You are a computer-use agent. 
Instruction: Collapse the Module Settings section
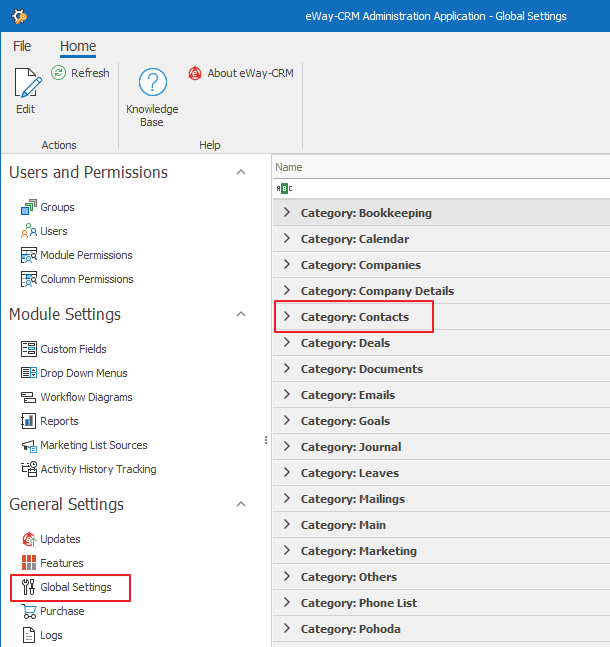(241, 314)
